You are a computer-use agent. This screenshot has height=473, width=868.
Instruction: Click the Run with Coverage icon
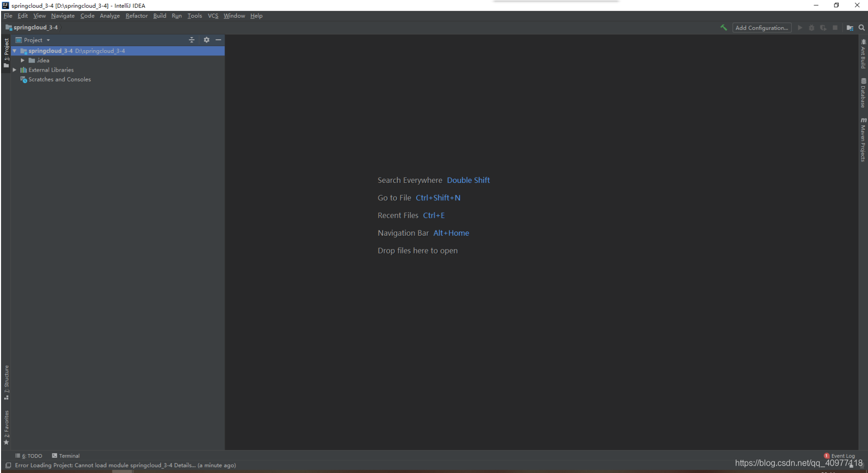[823, 28]
